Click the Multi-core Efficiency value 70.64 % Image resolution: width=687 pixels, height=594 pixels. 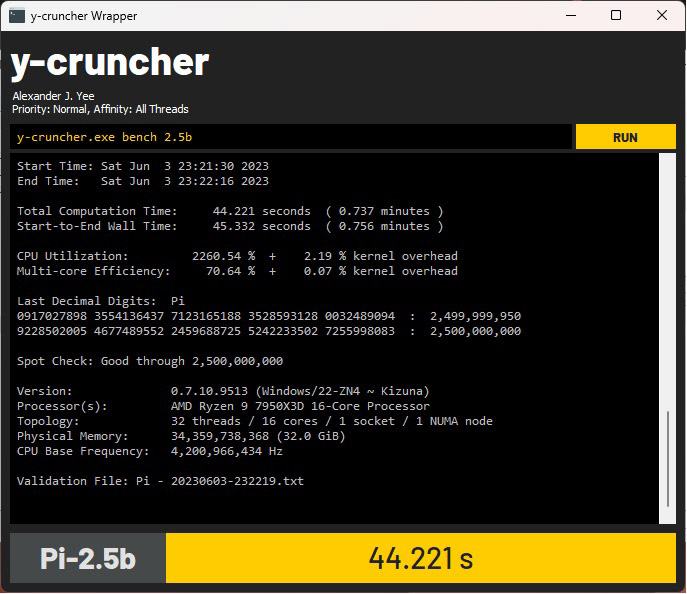point(230,271)
